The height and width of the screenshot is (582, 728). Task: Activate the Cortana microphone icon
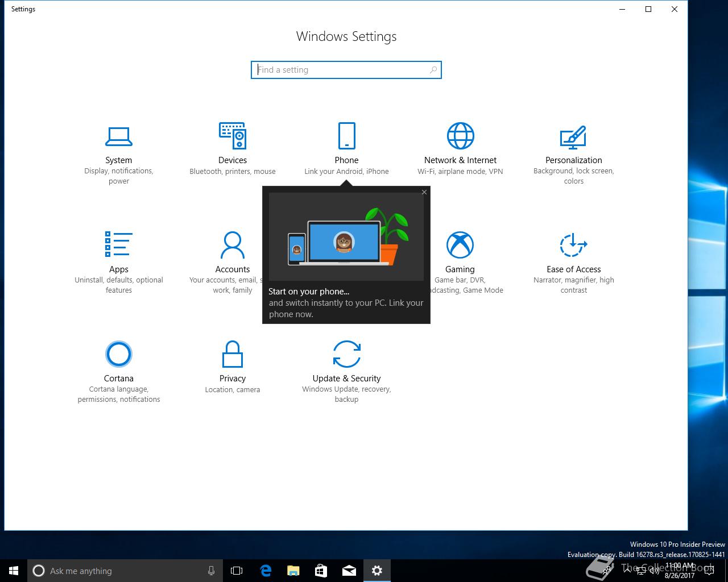[x=211, y=571]
